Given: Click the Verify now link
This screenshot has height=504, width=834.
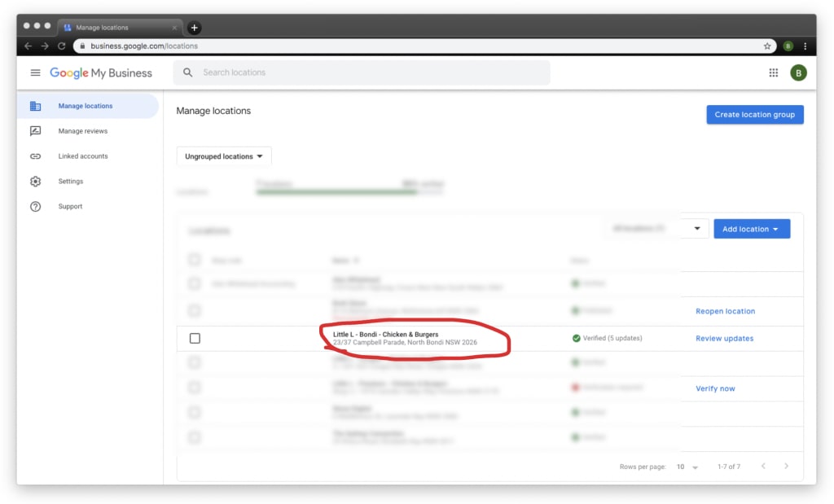Looking at the screenshot, I should 715,388.
